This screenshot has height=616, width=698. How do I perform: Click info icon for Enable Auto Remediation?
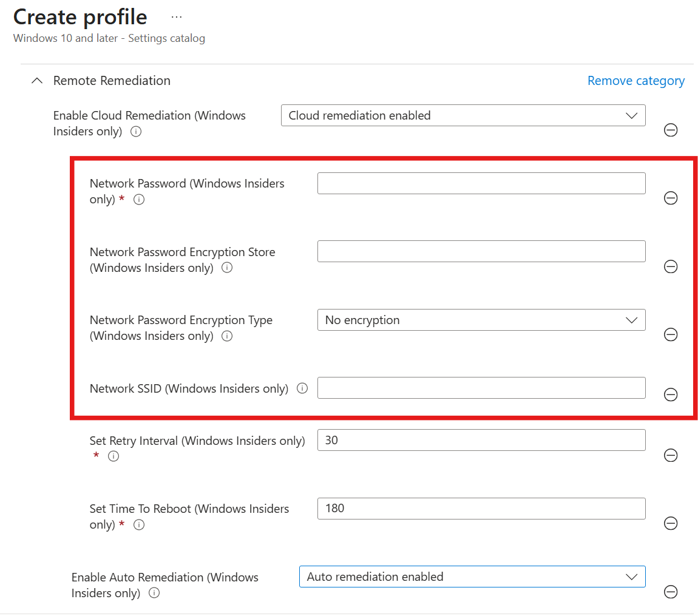click(x=154, y=593)
